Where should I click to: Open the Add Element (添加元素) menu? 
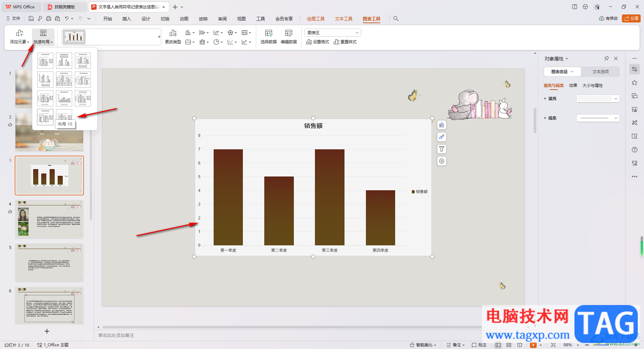click(x=19, y=37)
